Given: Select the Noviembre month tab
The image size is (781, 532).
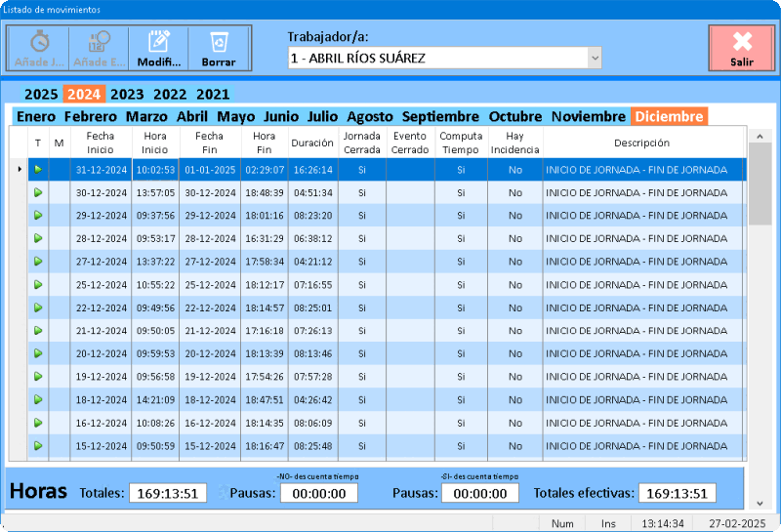Looking at the screenshot, I should [588, 116].
